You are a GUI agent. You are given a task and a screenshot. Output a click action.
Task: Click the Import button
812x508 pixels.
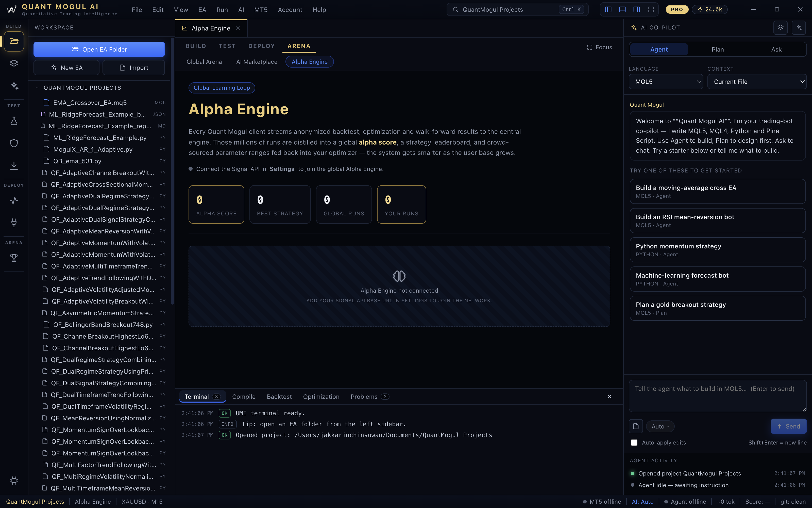click(x=133, y=68)
